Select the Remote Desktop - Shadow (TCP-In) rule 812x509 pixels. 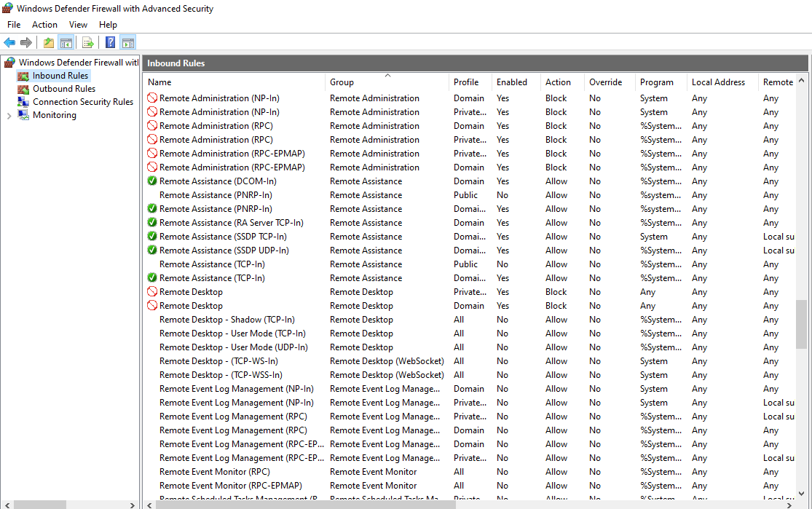[x=226, y=320]
